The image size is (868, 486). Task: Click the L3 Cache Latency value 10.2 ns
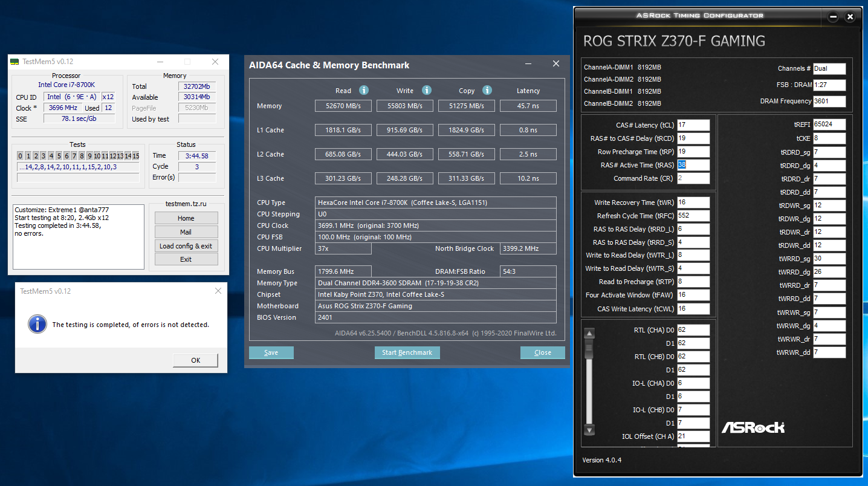click(x=528, y=179)
